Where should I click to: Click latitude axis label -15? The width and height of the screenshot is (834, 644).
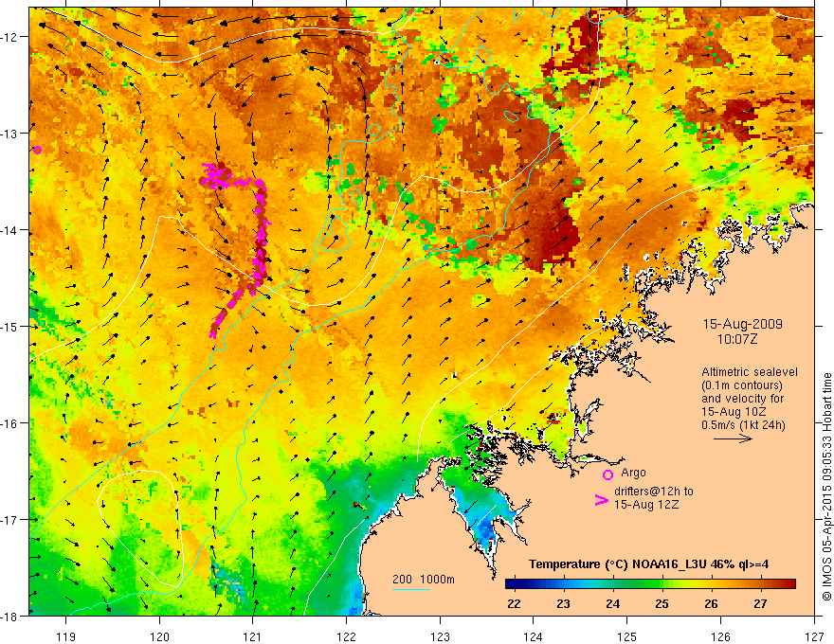10,326
